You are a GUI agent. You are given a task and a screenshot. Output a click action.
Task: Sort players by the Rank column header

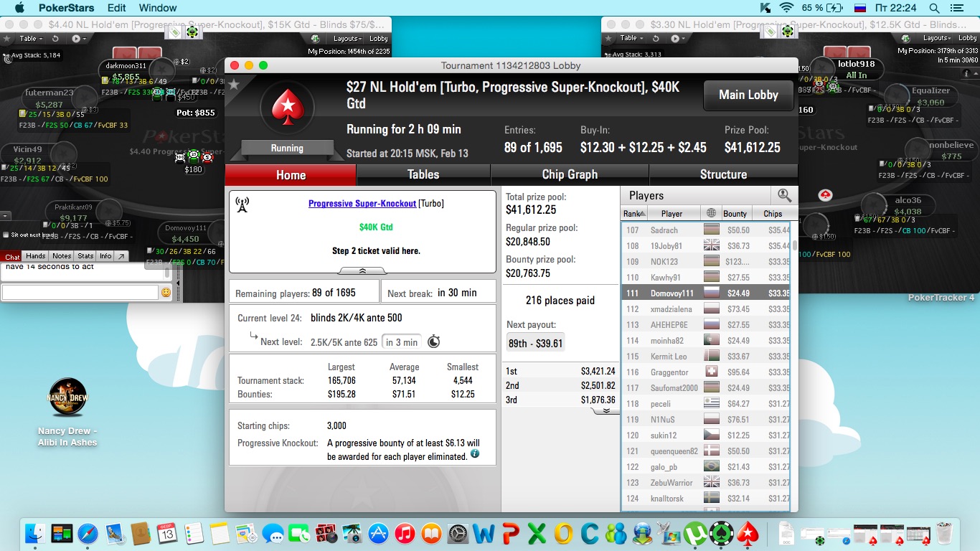tap(634, 213)
